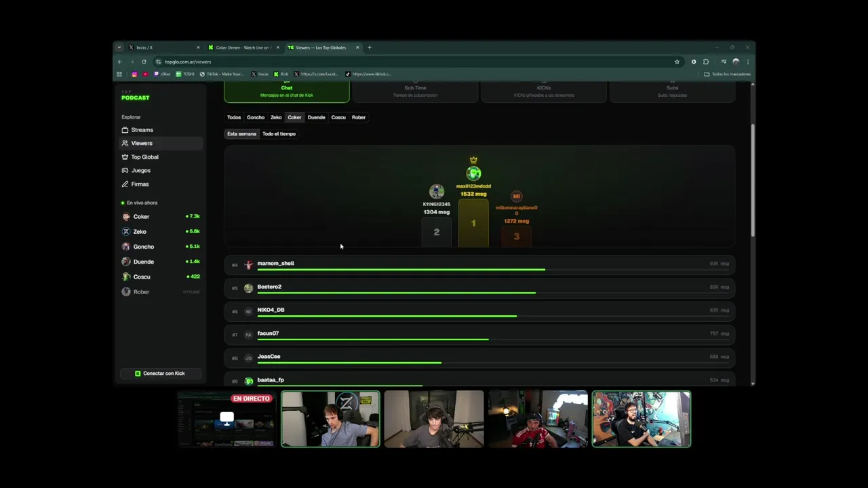Click facun07 row in ranking
The height and width of the screenshot is (488, 868).
tap(479, 335)
